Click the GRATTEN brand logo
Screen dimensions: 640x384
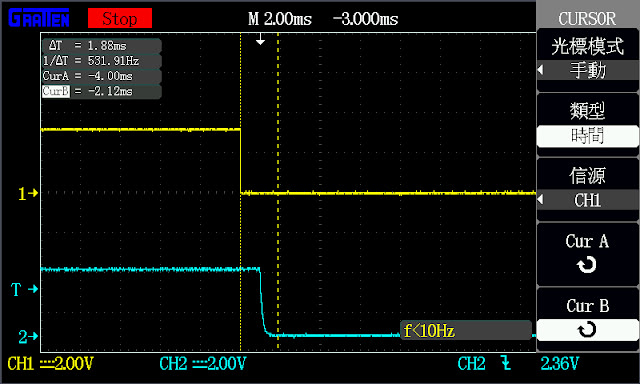(x=39, y=18)
